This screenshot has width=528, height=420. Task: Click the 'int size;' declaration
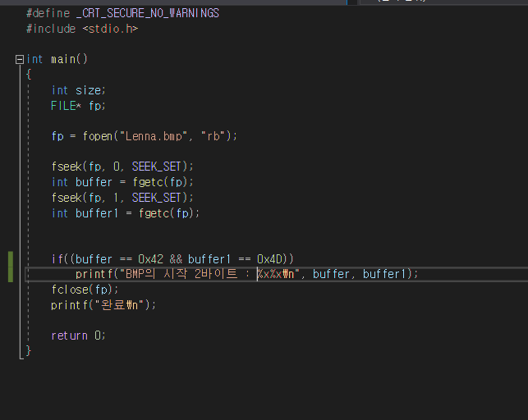[79, 90]
